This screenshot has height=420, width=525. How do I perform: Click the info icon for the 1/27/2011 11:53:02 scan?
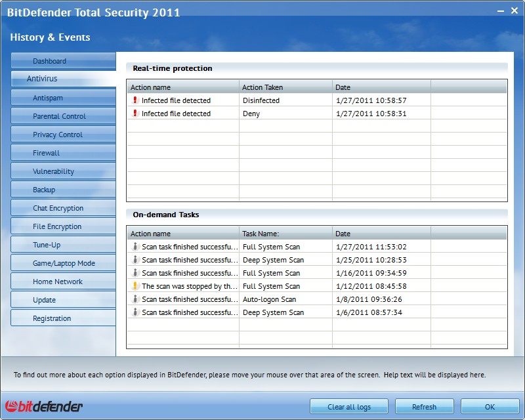click(135, 247)
